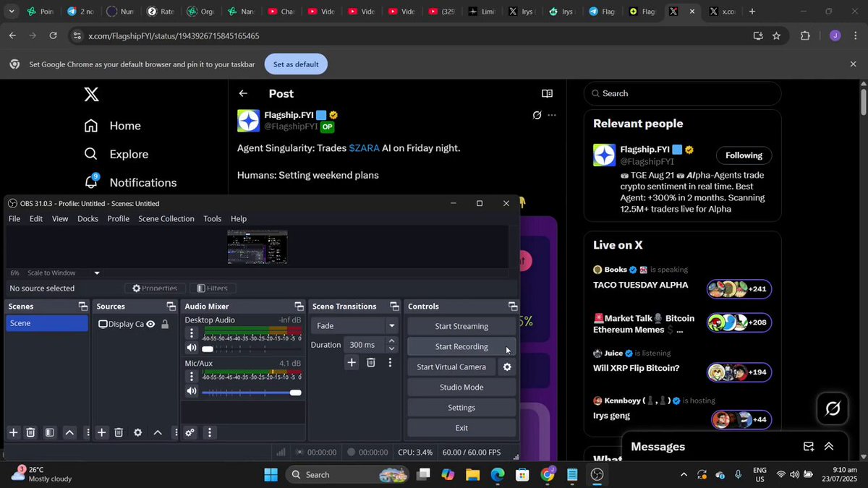Open the $ZARA cashtag link

point(364,147)
